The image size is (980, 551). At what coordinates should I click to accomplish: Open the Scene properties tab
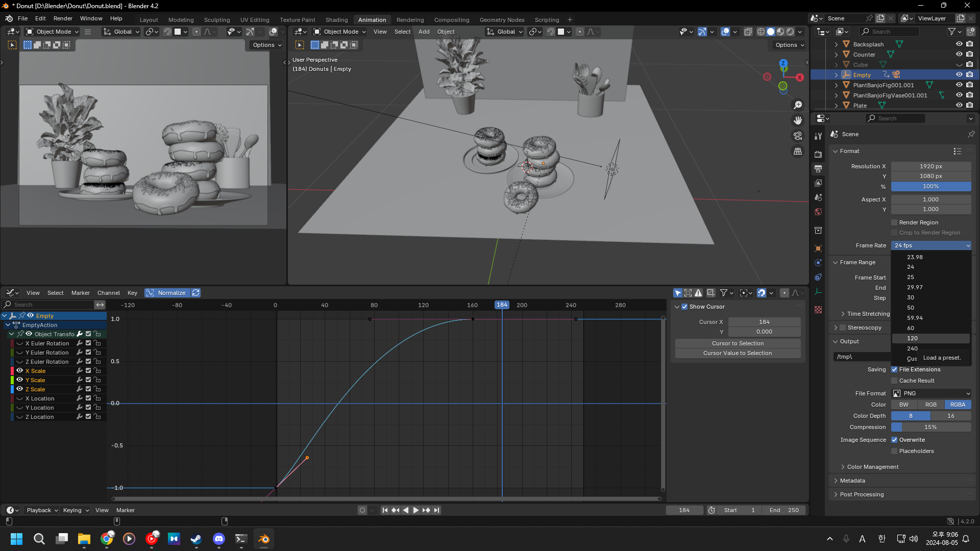tap(818, 197)
